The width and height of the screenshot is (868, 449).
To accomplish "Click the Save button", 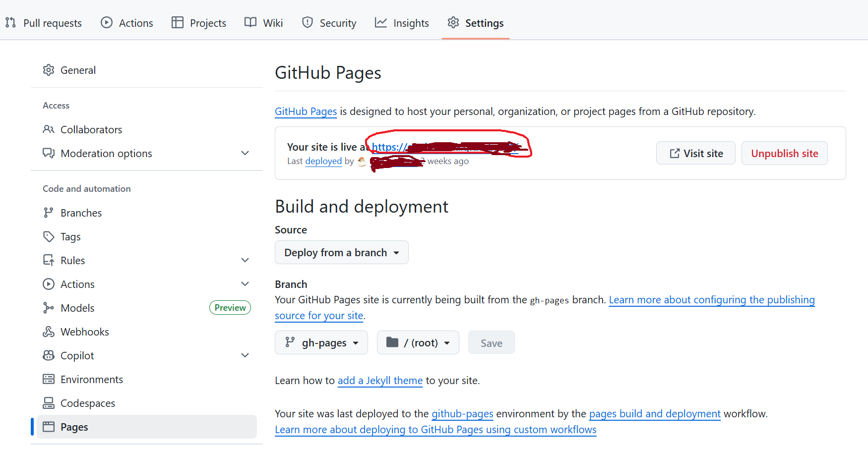I will [x=492, y=342].
